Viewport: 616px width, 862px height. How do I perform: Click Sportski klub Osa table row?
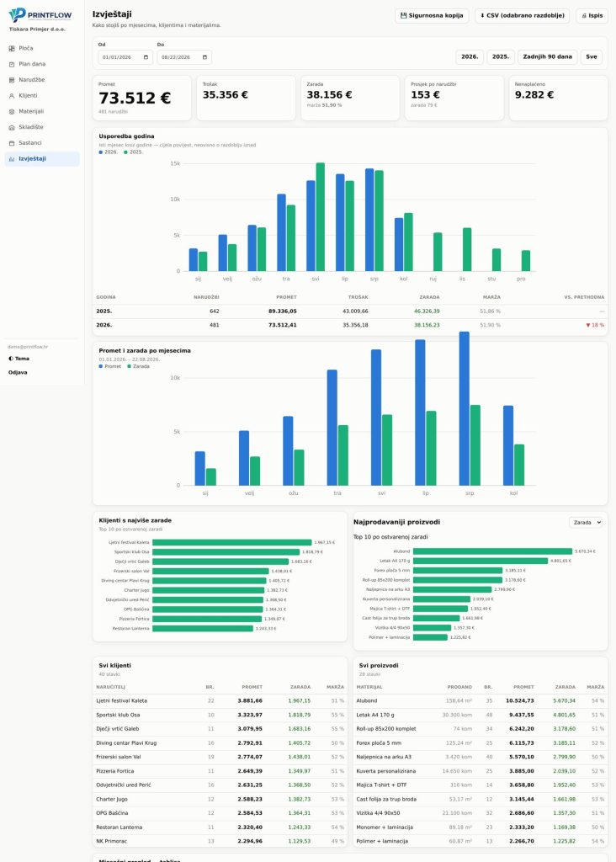(220, 716)
